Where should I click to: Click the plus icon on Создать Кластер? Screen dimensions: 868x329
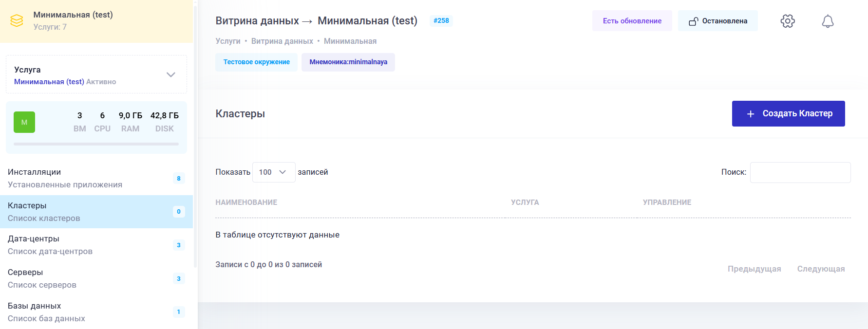pyautogui.click(x=751, y=114)
